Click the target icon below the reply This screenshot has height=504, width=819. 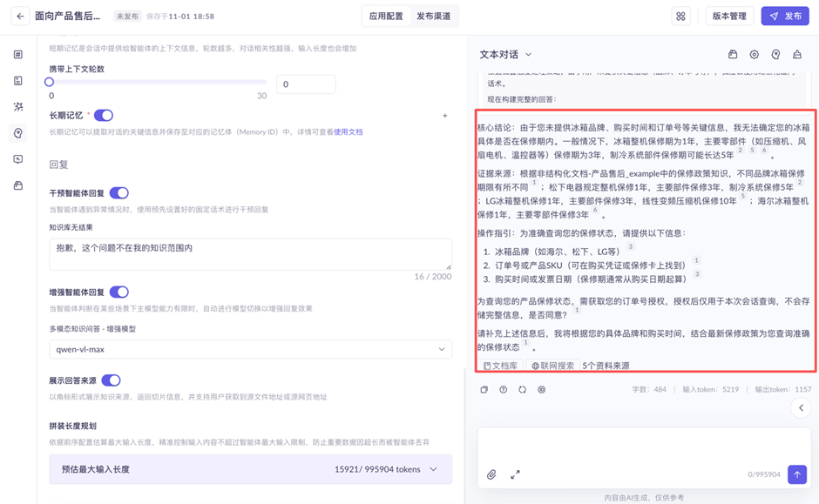pyautogui.click(x=542, y=389)
